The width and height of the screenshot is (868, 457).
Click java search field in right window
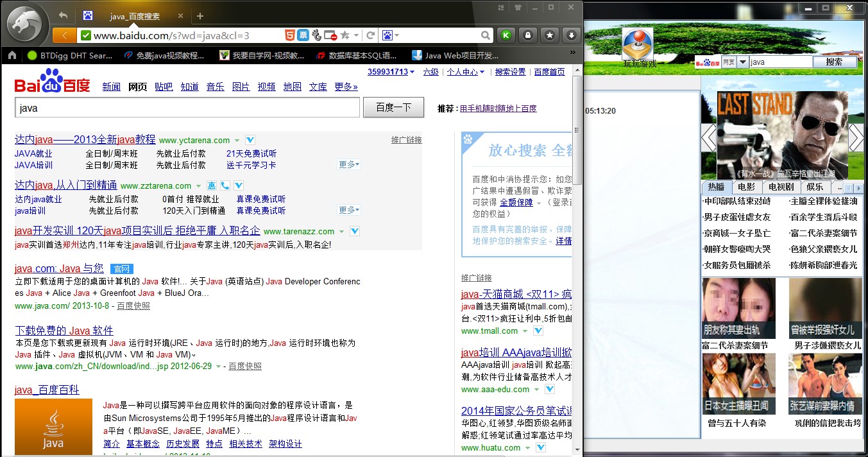pyautogui.click(x=781, y=62)
